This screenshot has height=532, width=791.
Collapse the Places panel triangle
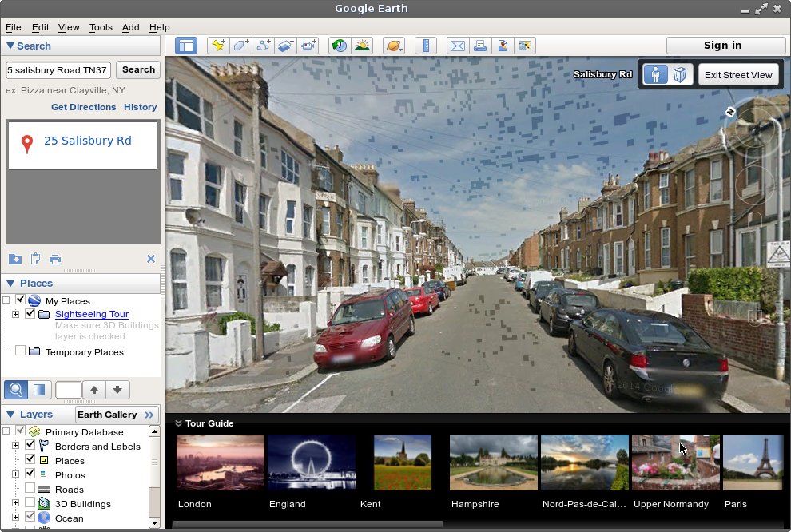[10, 284]
